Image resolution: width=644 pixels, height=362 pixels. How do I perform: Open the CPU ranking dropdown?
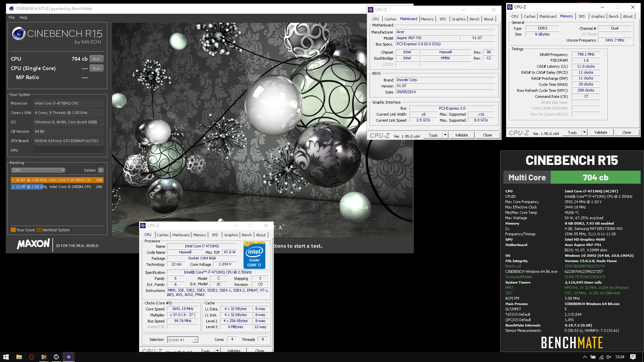38,170
